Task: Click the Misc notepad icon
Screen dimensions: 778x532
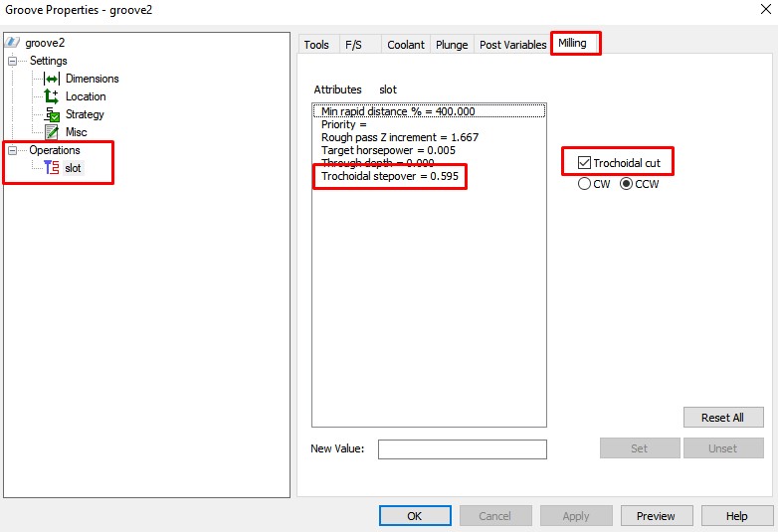Action: pyautogui.click(x=52, y=132)
